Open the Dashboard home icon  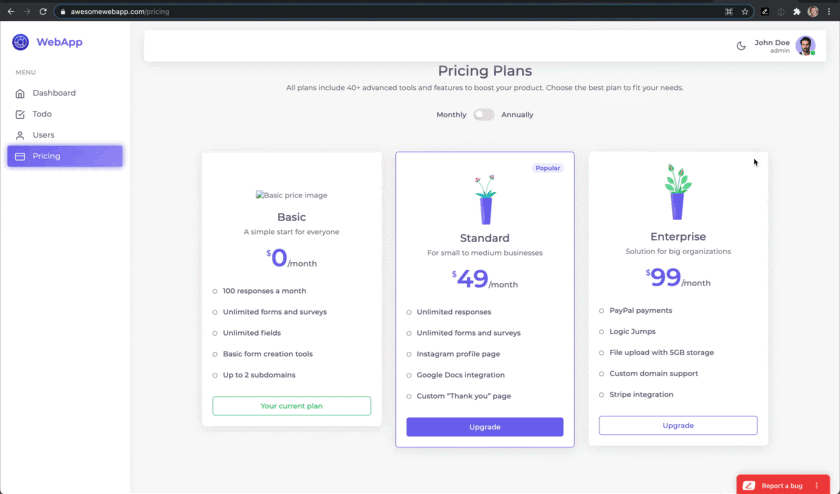tap(20, 93)
